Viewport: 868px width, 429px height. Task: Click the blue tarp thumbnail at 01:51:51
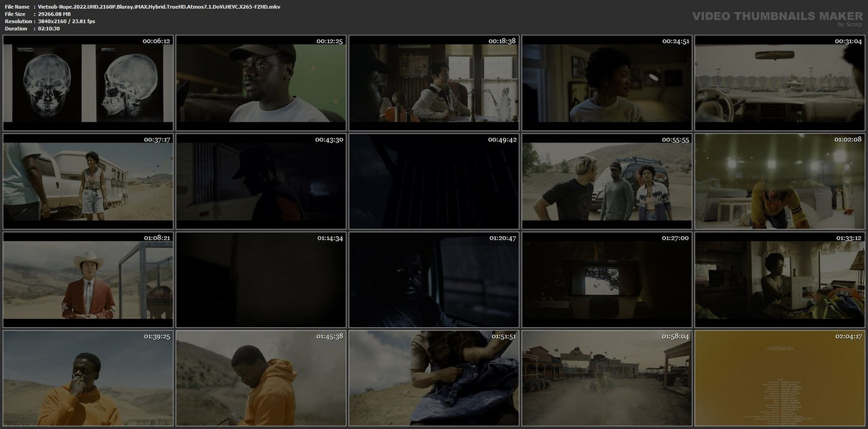point(434,378)
